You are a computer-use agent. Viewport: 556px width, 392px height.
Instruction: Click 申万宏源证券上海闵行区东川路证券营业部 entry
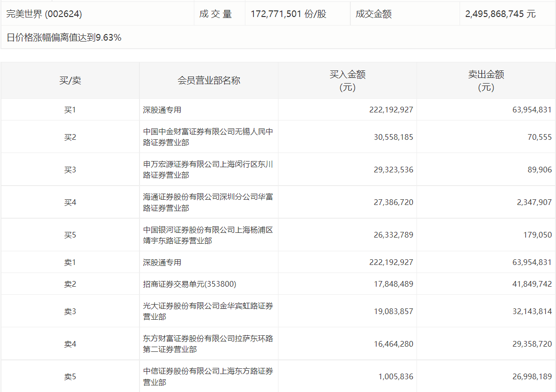pyautogui.click(x=208, y=170)
